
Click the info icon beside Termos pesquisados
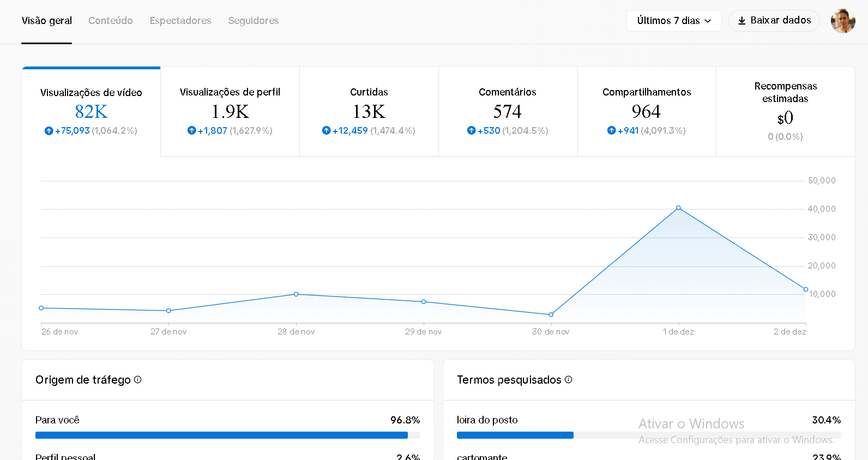pyautogui.click(x=569, y=380)
